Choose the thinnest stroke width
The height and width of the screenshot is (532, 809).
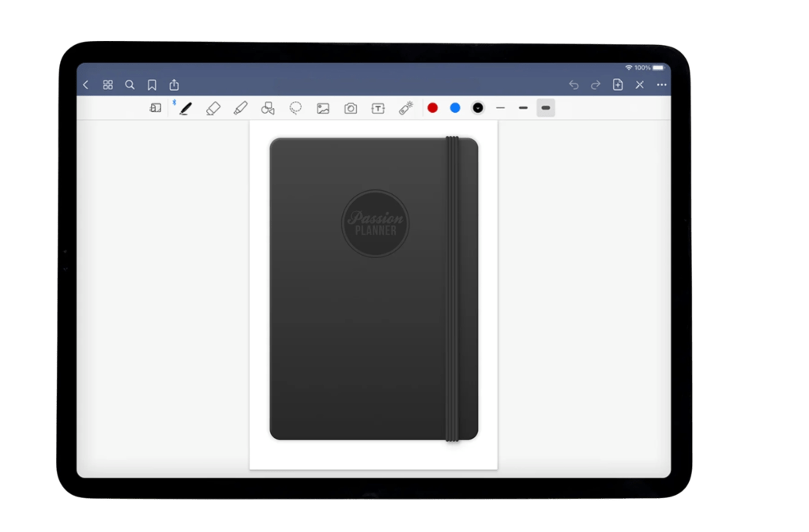[500, 108]
